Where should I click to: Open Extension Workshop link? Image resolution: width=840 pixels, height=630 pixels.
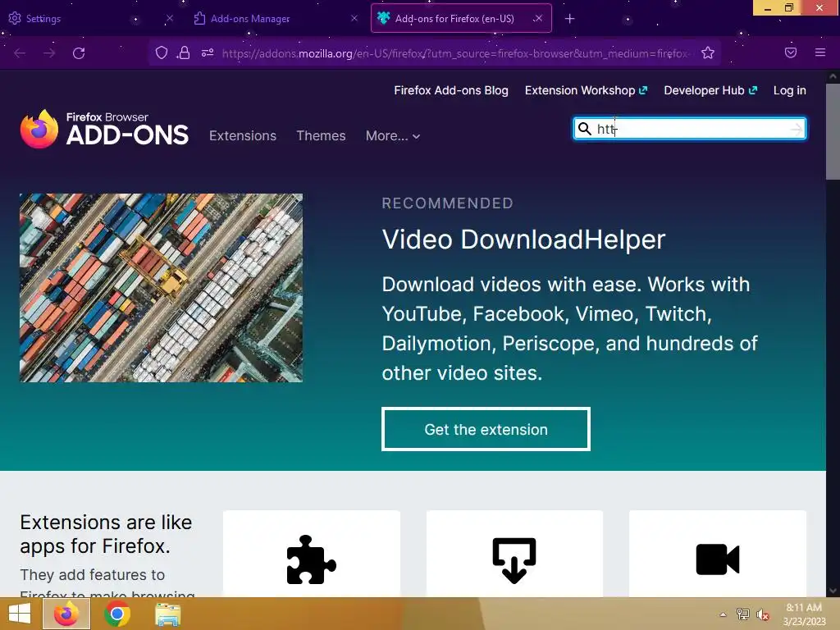pos(586,90)
